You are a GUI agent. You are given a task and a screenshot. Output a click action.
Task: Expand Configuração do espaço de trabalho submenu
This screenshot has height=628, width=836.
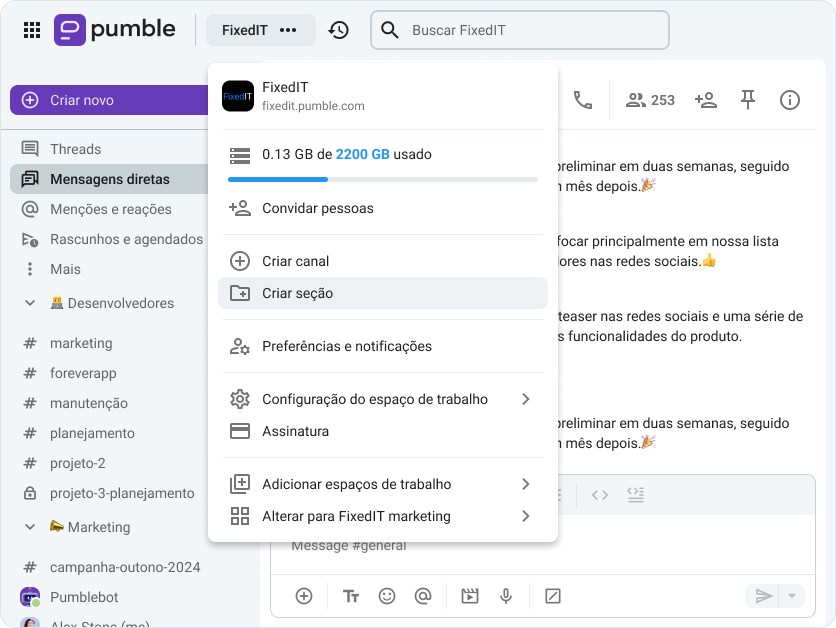pyautogui.click(x=526, y=399)
